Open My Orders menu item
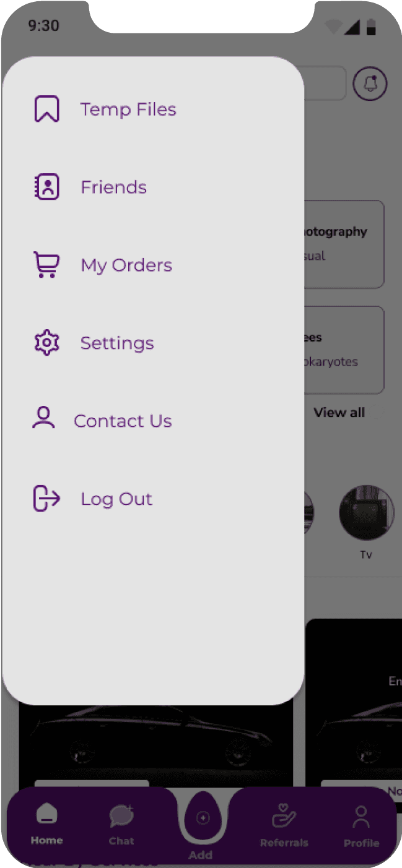Screen dimensions: 402x868 (x=127, y=265)
